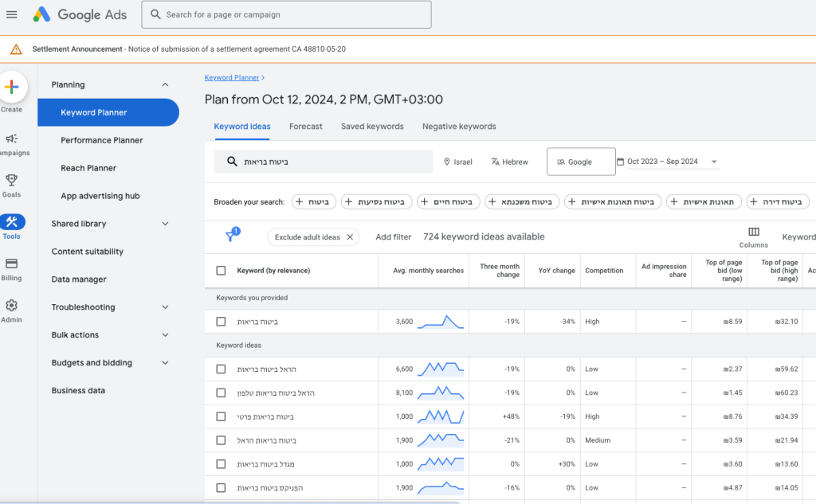The height and width of the screenshot is (504, 816).
Task: Open Campaigns from the sidebar
Action: pyautogui.click(x=11, y=144)
